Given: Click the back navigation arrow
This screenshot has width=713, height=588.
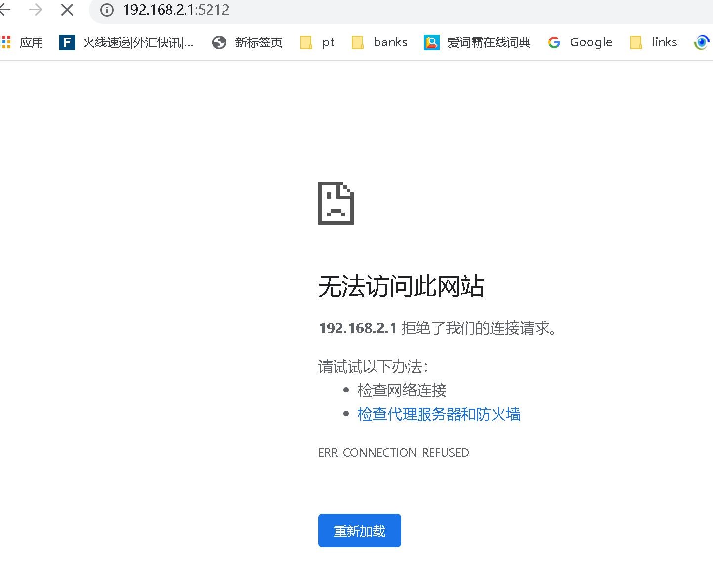Looking at the screenshot, I should click(x=4, y=10).
